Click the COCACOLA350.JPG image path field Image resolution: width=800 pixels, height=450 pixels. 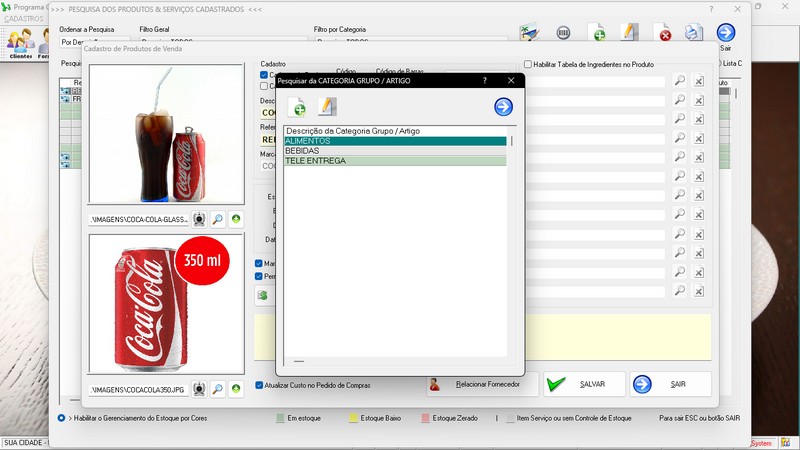(139, 389)
